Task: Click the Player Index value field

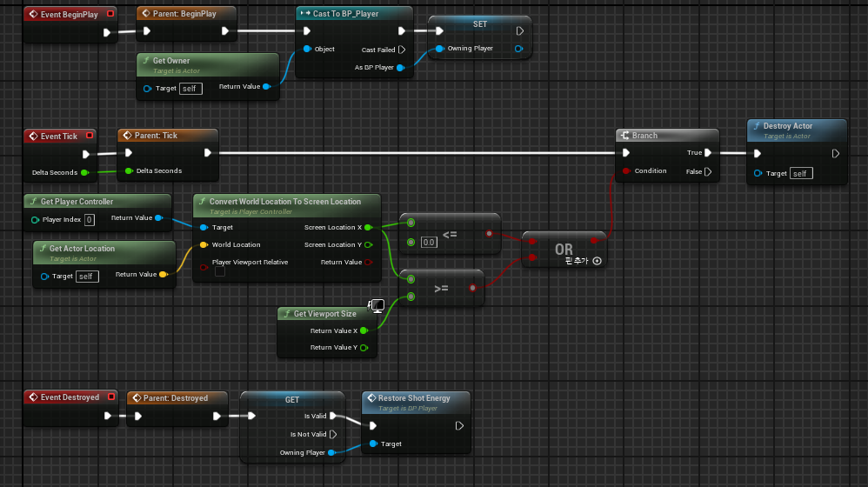Action: (x=89, y=220)
